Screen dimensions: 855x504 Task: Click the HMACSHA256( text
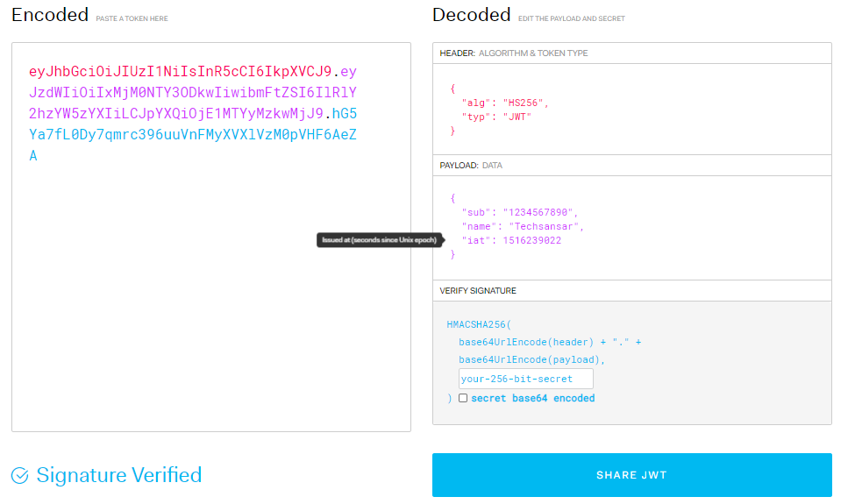[479, 324]
